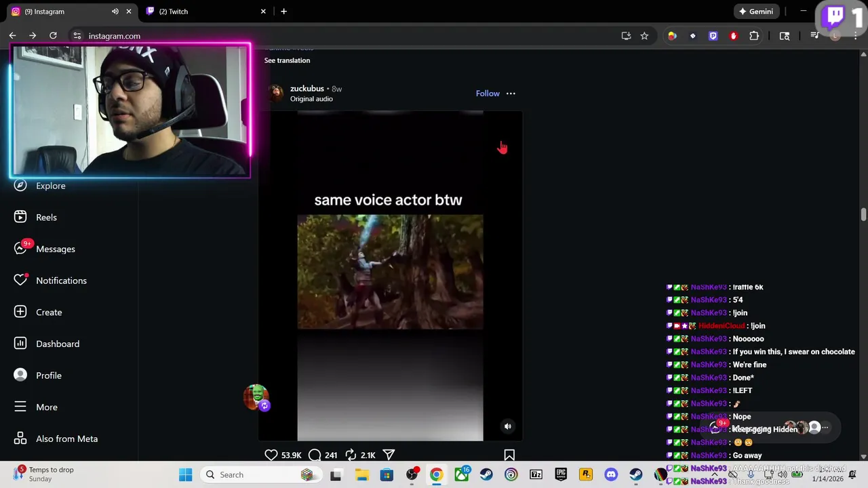This screenshot has height=488, width=868.
Task: Open Epic Games Launcher from taskbar
Action: 561,475
